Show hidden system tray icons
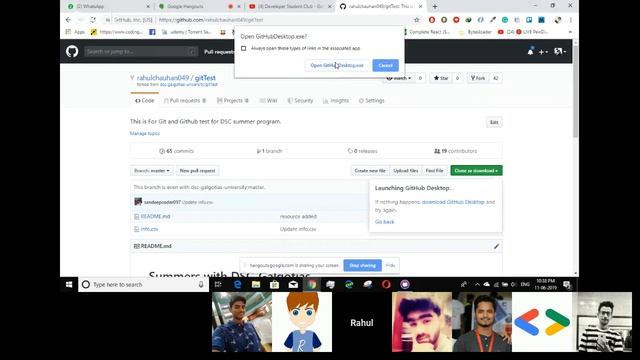 click(x=477, y=284)
